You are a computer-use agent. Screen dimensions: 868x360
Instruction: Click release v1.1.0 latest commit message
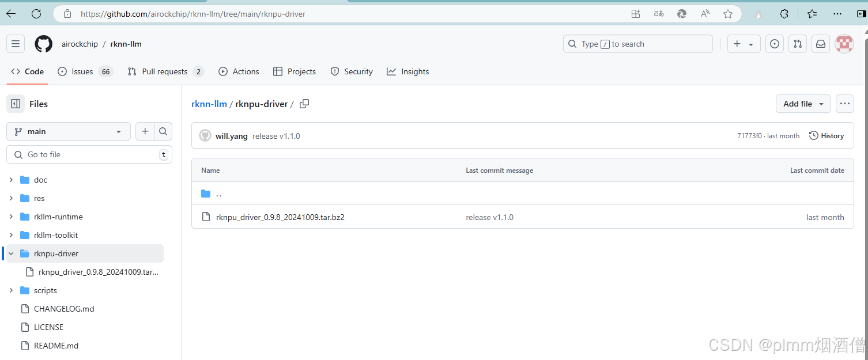(x=276, y=136)
